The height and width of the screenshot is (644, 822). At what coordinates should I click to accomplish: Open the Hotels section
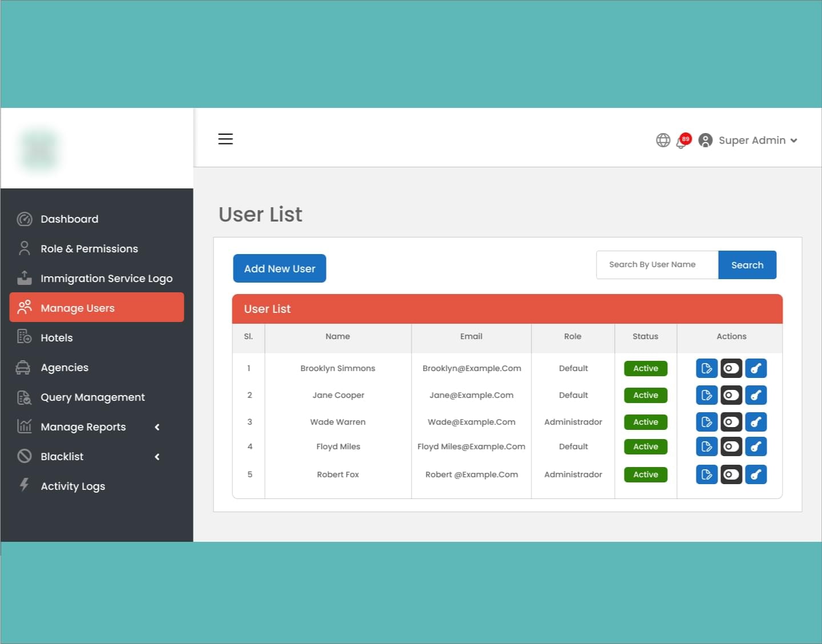pos(97,337)
